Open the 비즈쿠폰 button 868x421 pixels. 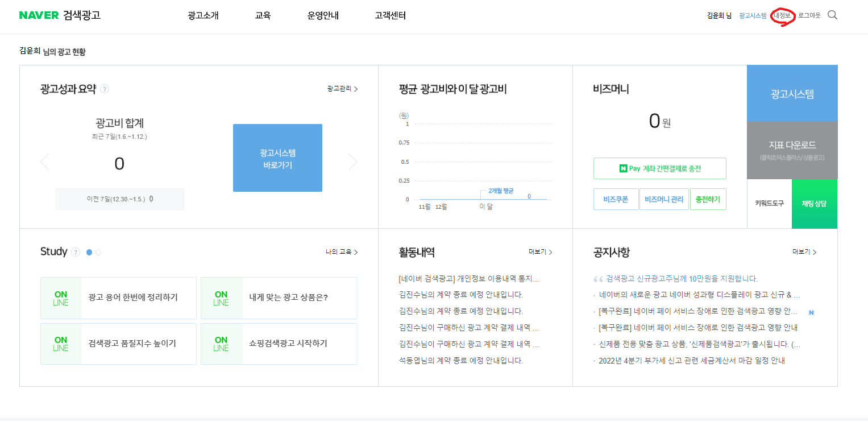click(x=616, y=200)
